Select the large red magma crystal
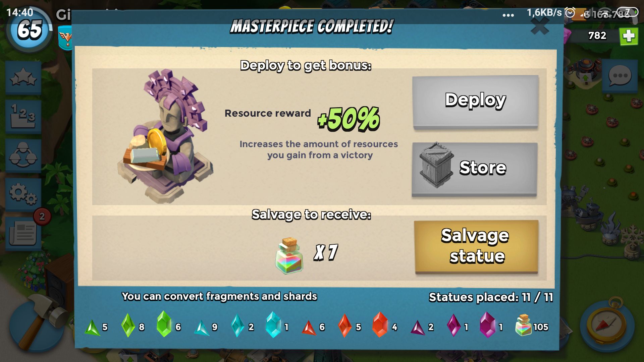This screenshot has height=362, width=644. [x=380, y=324]
